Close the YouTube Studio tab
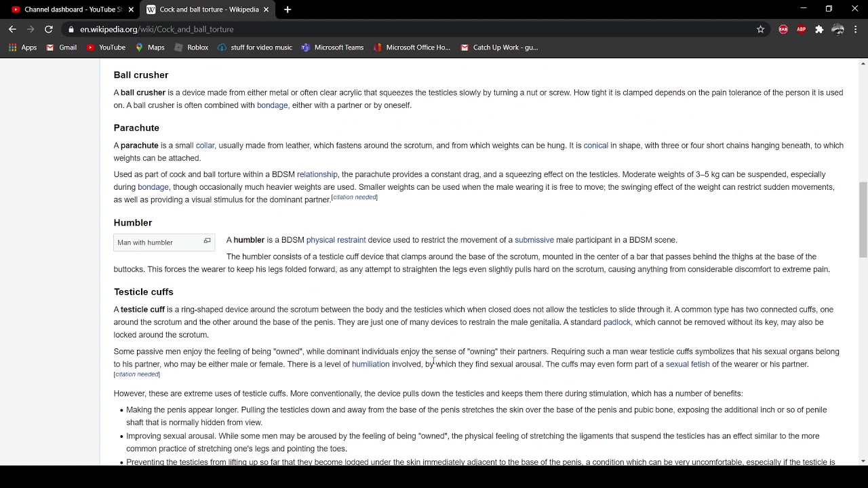Viewport: 868px width, 488px height. coord(131,9)
